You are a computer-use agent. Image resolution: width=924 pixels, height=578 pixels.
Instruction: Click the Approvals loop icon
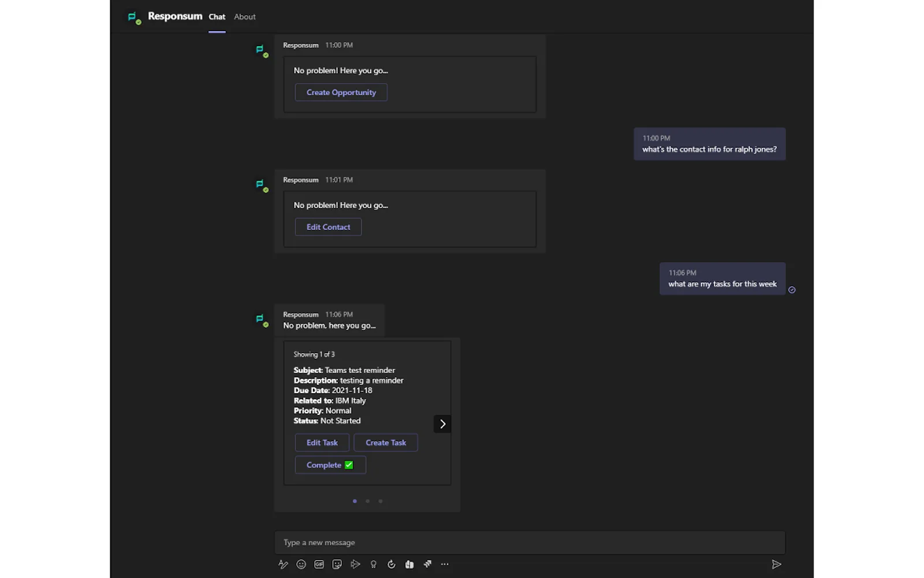[392, 565]
